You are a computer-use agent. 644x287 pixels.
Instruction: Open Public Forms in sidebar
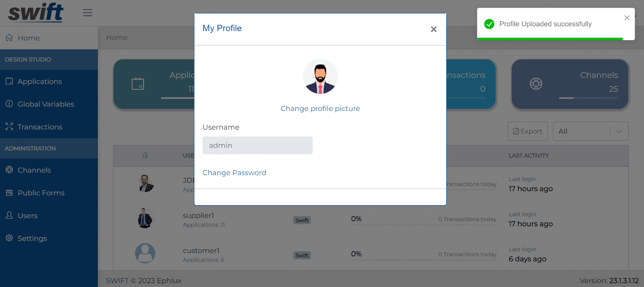(x=49, y=193)
